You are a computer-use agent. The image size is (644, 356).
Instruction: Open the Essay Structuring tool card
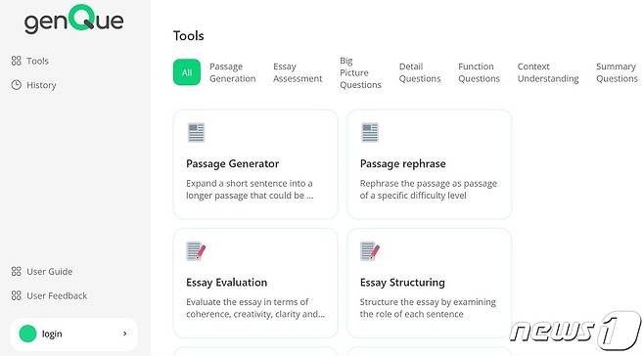coord(430,284)
